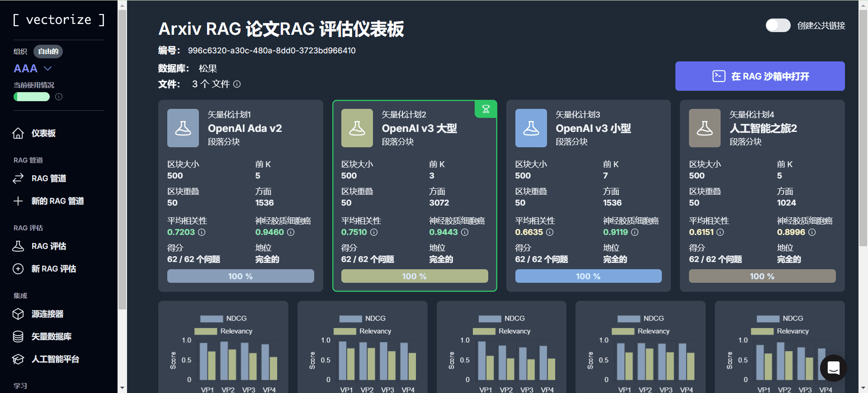
Task: Click the 1024 dimension value
Action: pyautogui.click(x=787, y=203)
